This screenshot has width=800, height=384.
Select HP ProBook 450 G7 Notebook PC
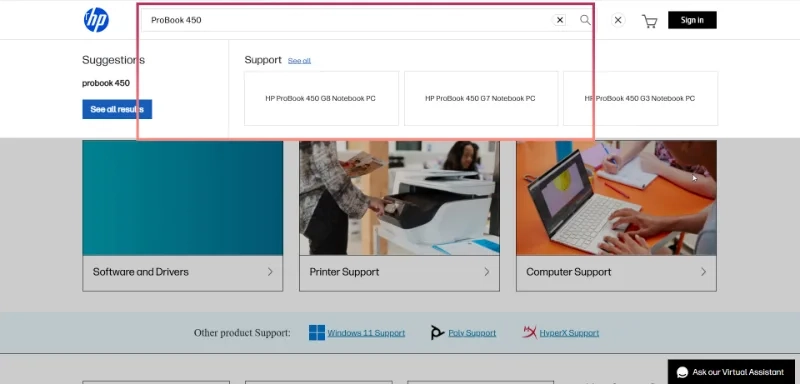click(x=481, y=98)
